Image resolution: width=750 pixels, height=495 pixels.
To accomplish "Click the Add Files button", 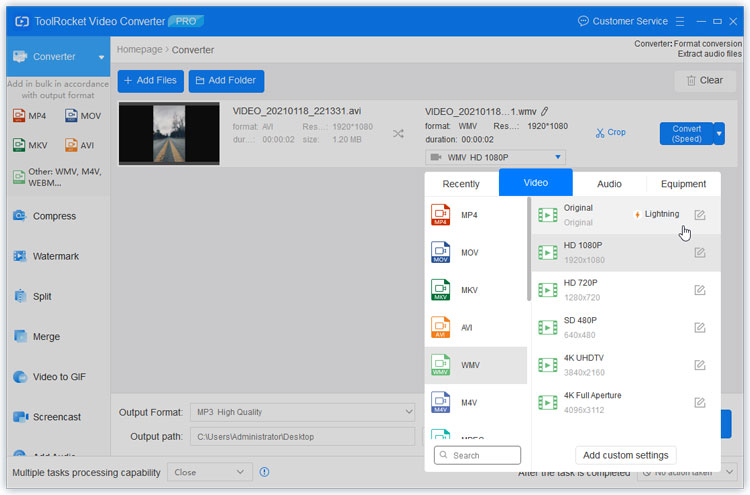I will coord(151,80).
